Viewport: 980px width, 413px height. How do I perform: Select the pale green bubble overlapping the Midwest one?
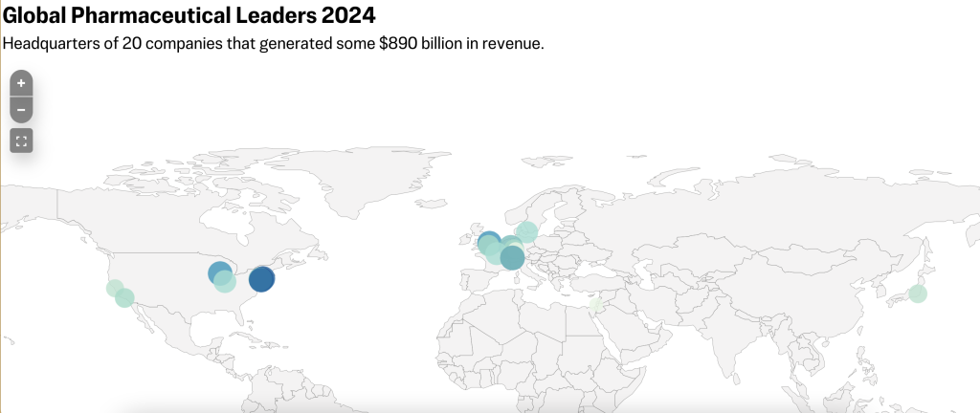225,281
